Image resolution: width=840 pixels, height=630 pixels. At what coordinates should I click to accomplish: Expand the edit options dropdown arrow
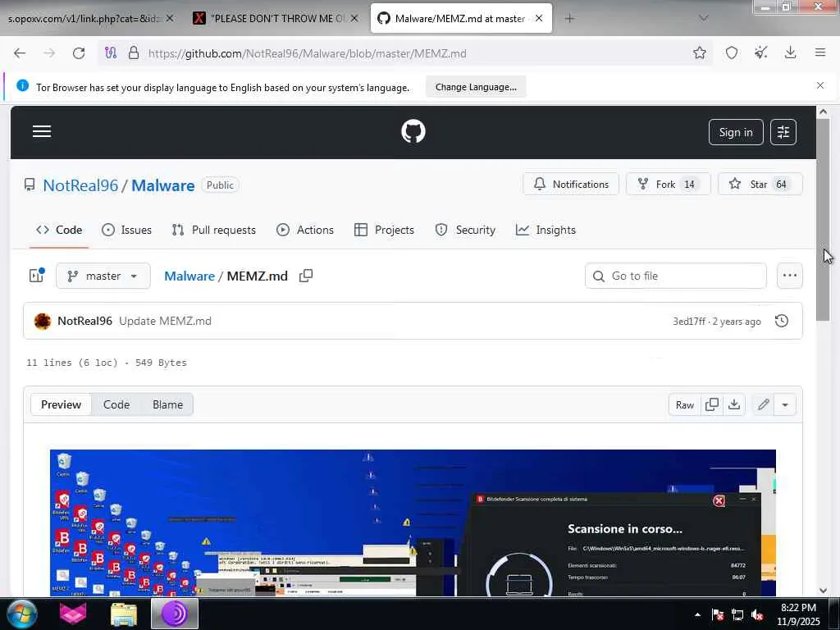coord(785,404)
